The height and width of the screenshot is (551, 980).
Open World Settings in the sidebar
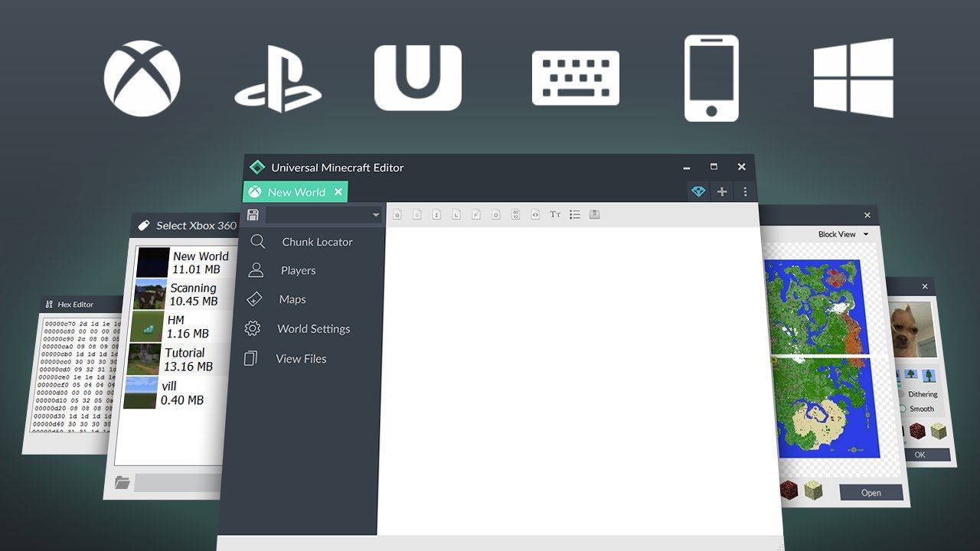click(313, 328)
